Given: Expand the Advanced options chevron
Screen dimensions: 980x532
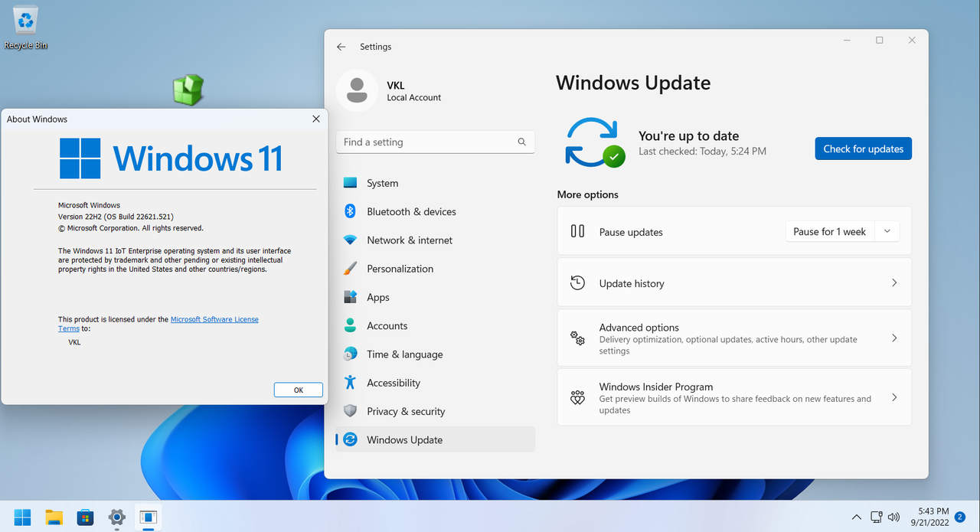Looking at the screenshot, I should 894,338.
